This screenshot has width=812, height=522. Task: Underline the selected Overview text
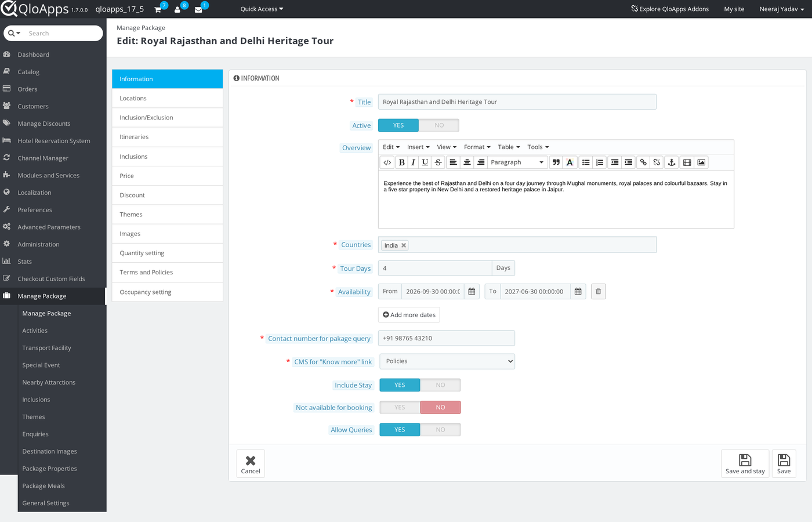point(425,162)
